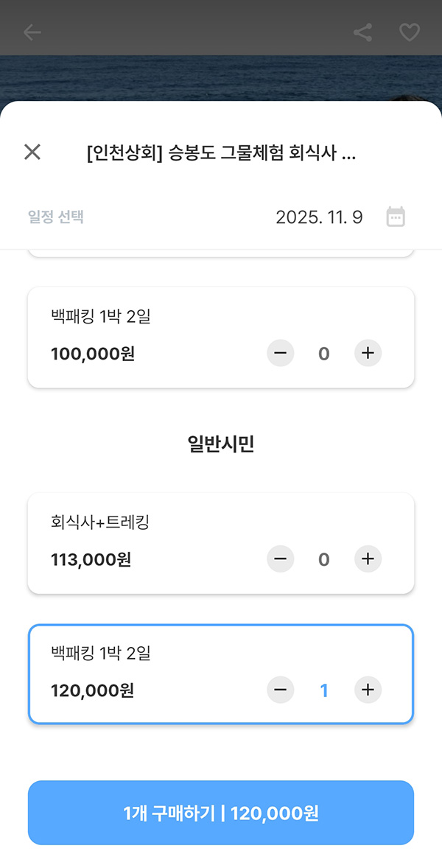Viewport: 442px width, 868px height.
Task: Tap the 일정 선택 label
Action: 56,217
